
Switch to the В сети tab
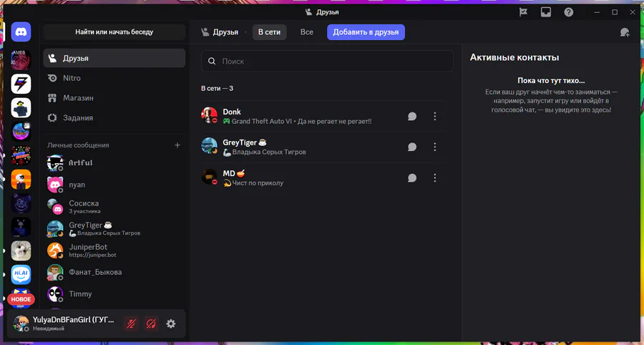(270, 32)
